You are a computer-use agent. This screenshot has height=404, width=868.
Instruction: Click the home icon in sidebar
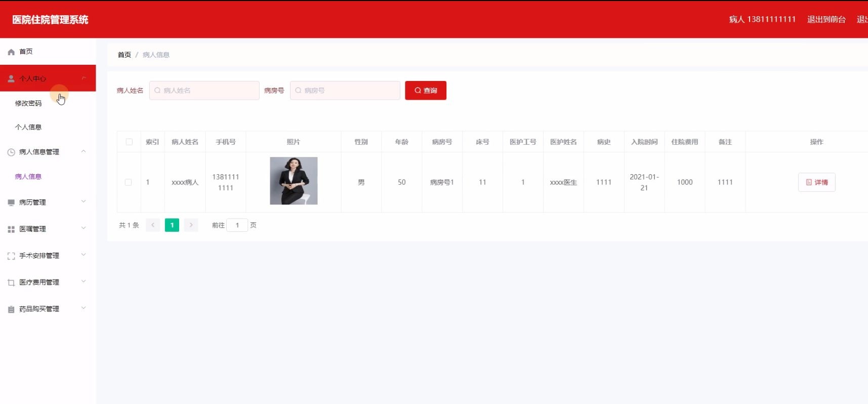pos(11,52)
